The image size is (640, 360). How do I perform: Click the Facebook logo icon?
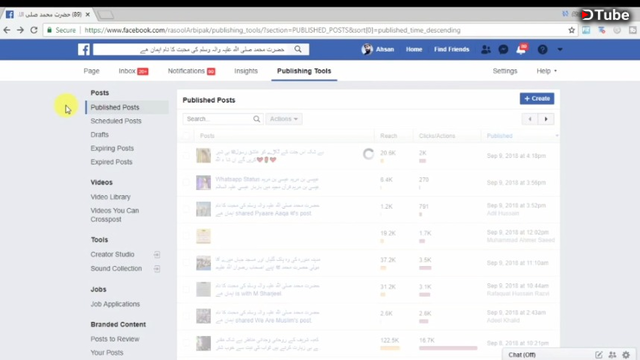[84, 49]
